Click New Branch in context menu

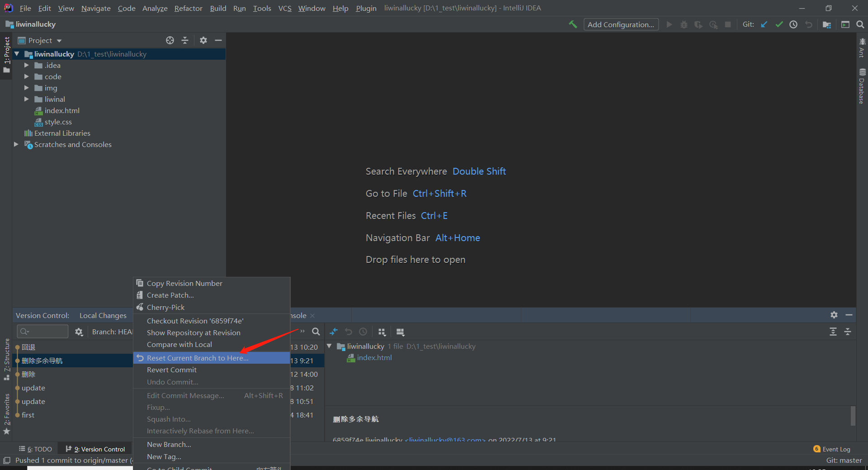coord(212,444)
